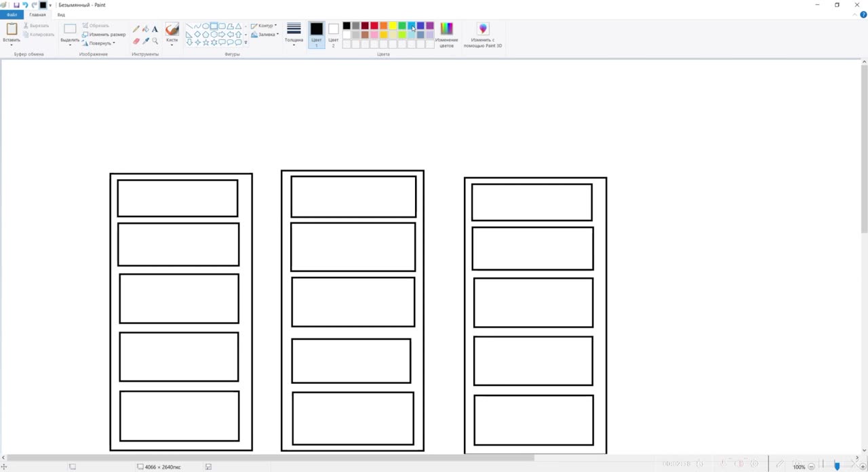Open the Файл (File) menu

tap(12, 14)
